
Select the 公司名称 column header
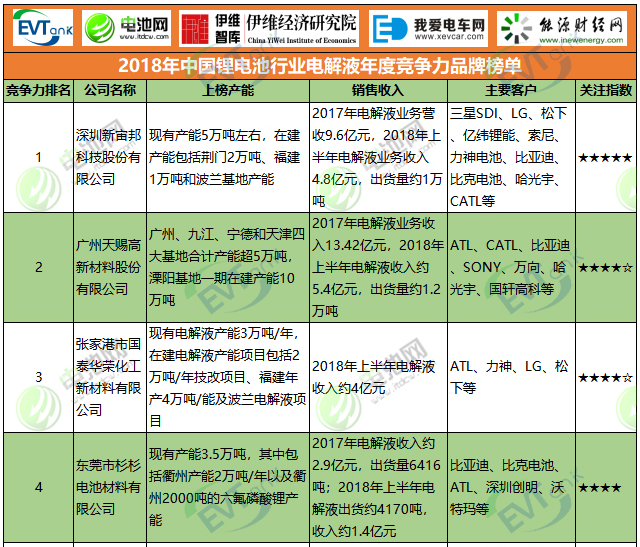click(x=109, y=90)
